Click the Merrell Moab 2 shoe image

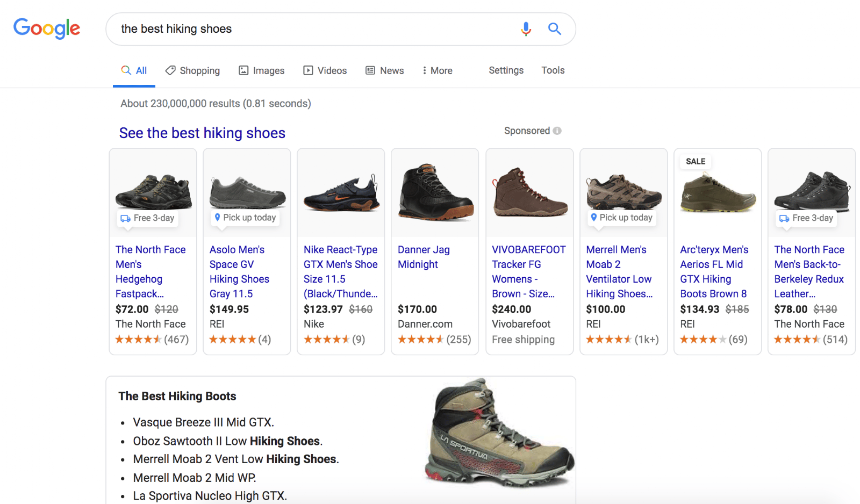click(x=623, y=192)
